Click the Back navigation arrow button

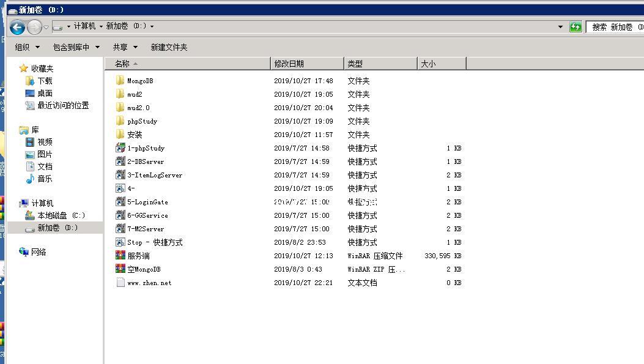coord(17,27)
